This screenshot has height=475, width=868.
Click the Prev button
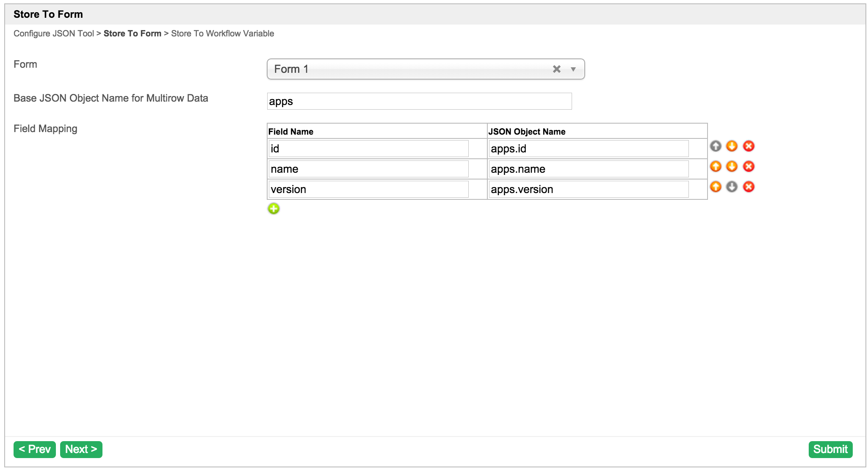pyautogui.click(x=35, y=449)
